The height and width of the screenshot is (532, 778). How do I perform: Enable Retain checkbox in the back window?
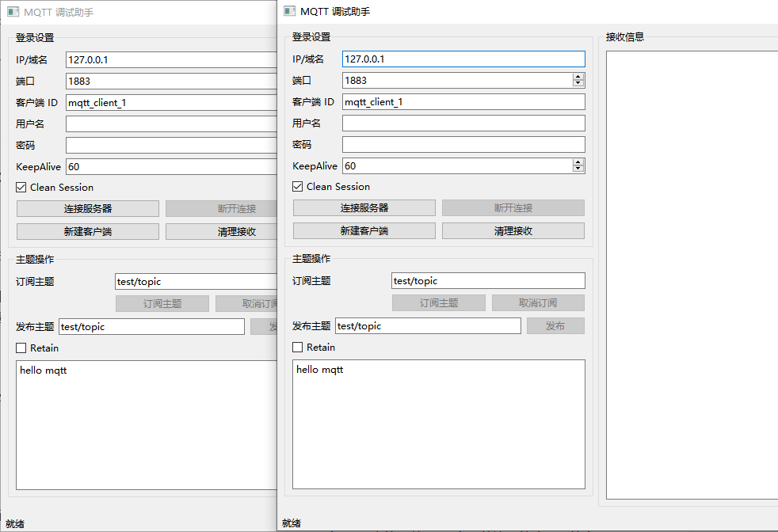pos(21,348)
